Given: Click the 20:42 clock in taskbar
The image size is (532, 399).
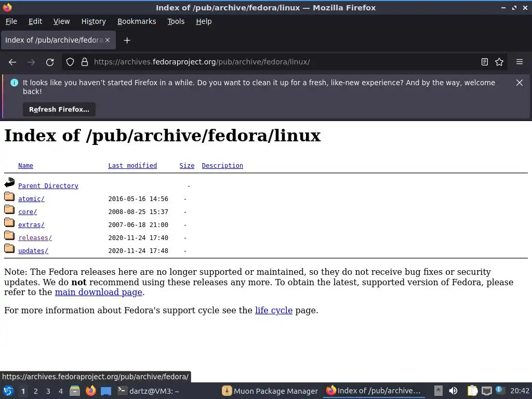Looking at the screenshot, I should tap(520, 391).
